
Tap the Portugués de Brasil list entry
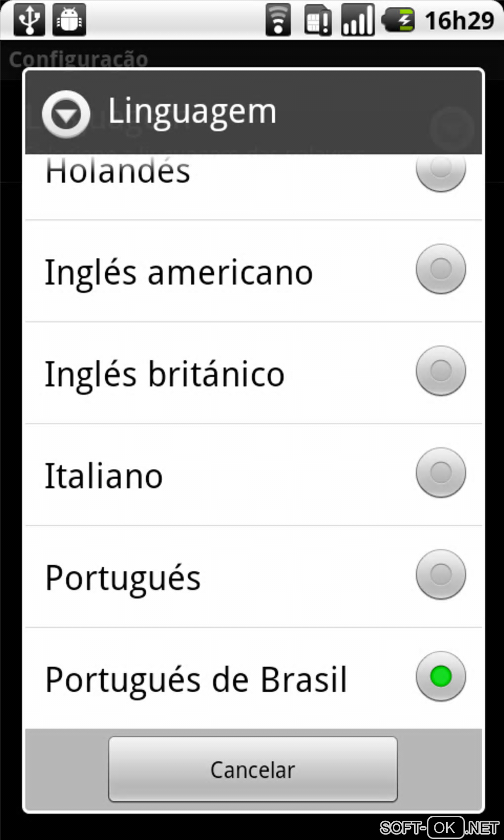[x=196, y=680]
